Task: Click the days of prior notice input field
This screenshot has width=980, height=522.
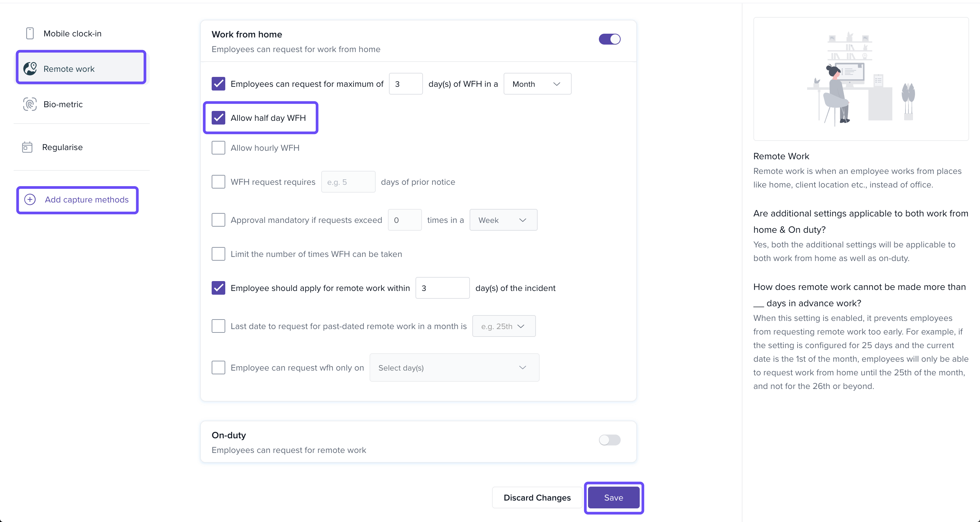Action: 348,182
